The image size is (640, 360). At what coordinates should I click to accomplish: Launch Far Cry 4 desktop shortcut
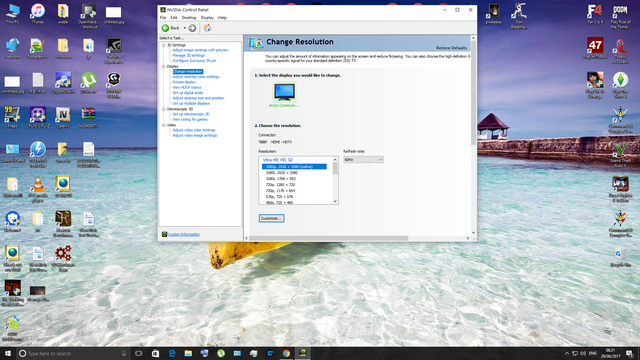coord(595,14)
